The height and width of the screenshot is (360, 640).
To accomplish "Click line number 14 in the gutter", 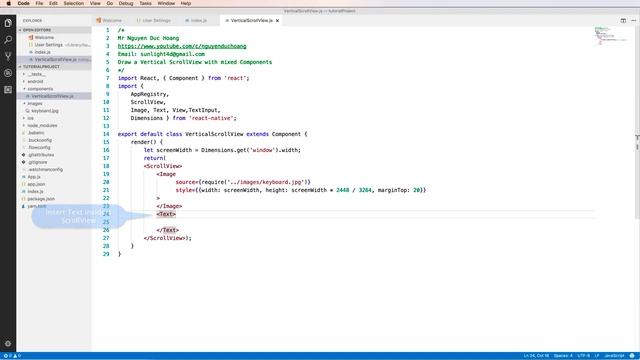I will click(x=106, y=134).
